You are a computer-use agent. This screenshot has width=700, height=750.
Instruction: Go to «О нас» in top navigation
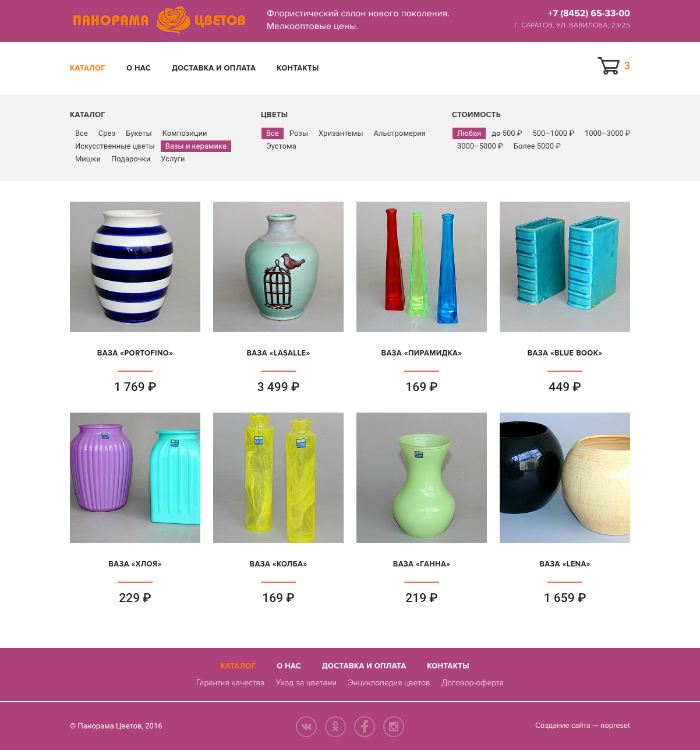[139, 68]
